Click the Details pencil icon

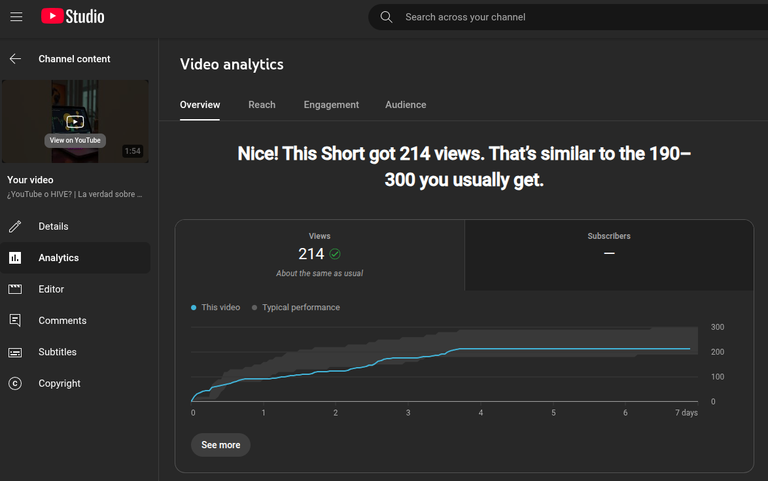point(15,226)
